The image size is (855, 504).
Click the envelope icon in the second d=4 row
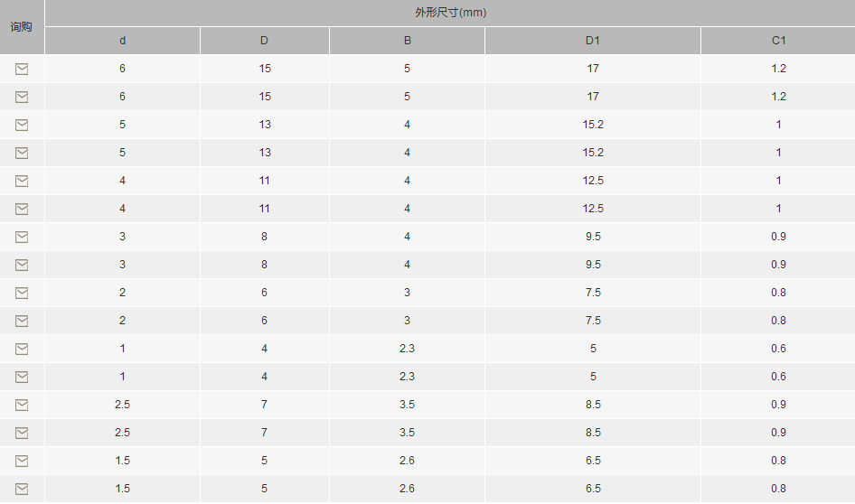pos(22,209)
